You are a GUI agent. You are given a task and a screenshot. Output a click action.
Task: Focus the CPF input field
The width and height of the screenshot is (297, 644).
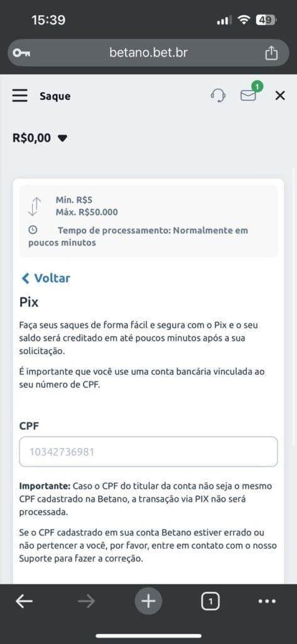148,452
